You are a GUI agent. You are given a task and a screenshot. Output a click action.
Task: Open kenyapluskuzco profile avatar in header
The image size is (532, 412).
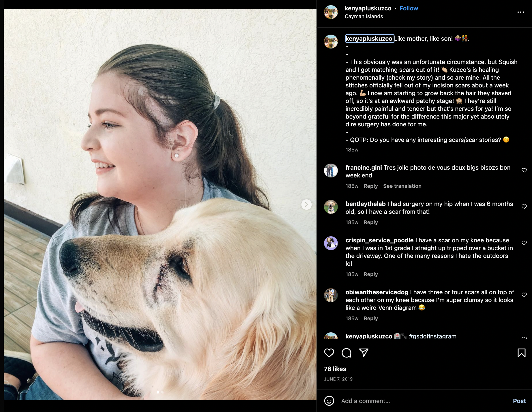point(331,12)
